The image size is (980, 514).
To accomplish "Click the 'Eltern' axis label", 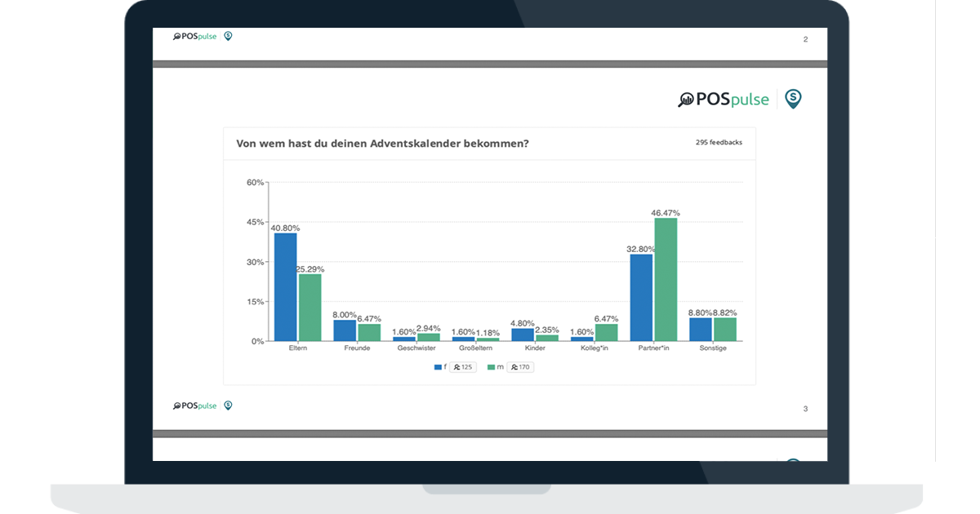I will coord(298,348).
